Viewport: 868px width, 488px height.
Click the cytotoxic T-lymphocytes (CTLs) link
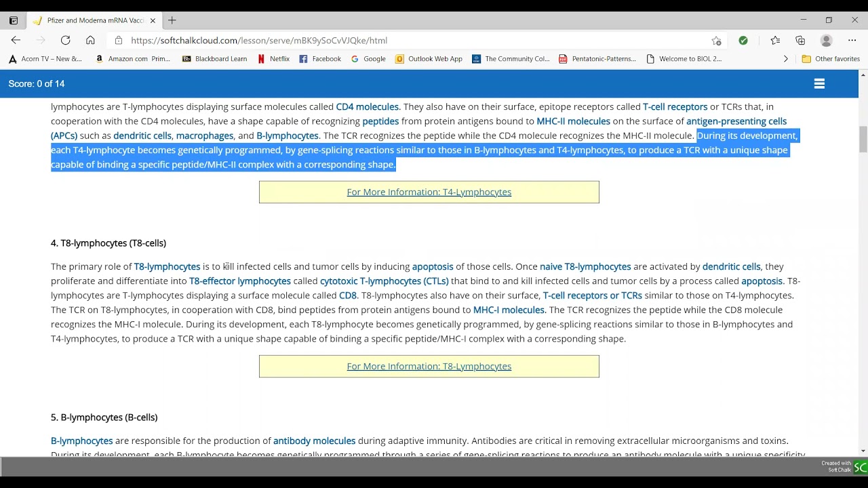tap(384, 281)
